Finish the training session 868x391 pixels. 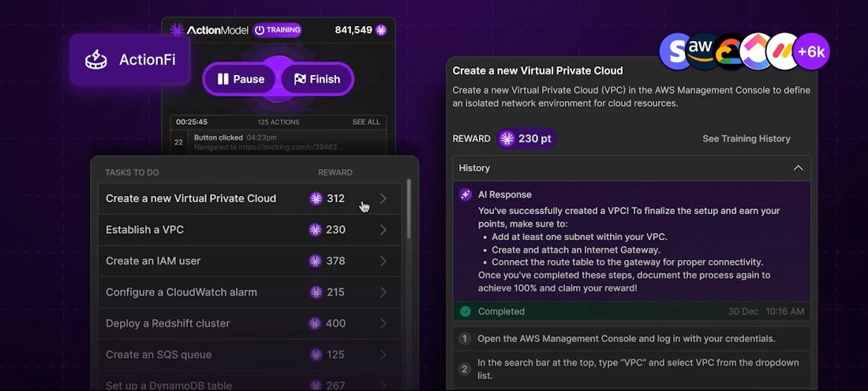click(x=317, y=79)
